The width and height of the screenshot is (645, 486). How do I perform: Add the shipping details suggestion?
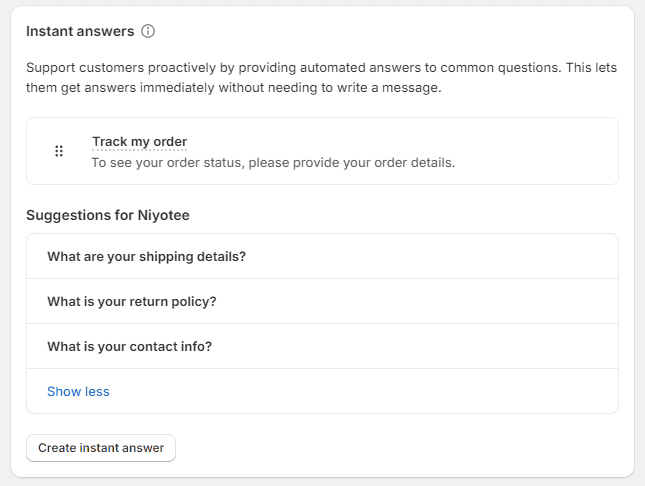pyautogui.click(x=322, y=256)
